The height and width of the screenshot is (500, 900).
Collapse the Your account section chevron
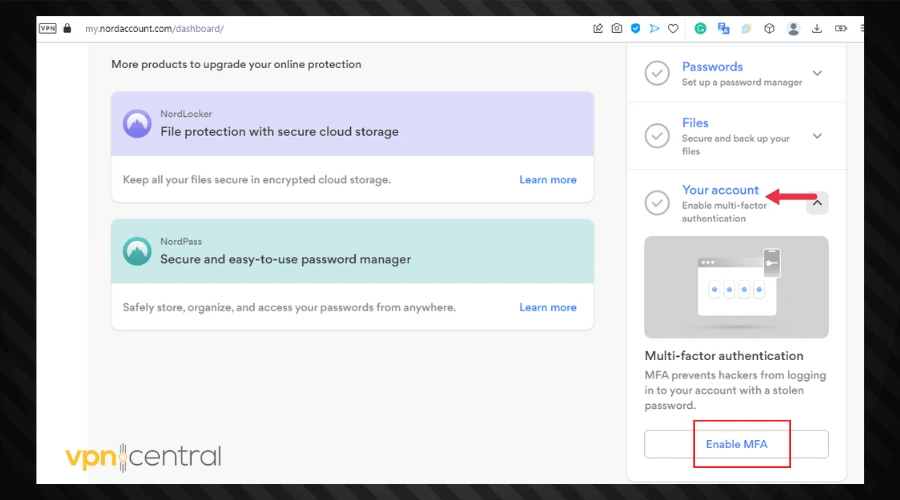pyautogui.click(x=817, y=203)
